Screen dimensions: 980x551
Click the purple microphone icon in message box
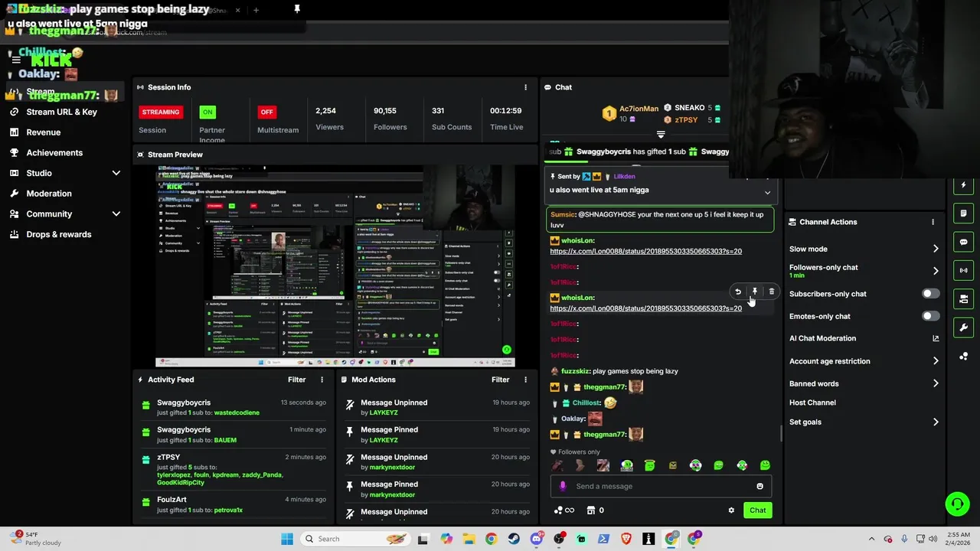563,486
